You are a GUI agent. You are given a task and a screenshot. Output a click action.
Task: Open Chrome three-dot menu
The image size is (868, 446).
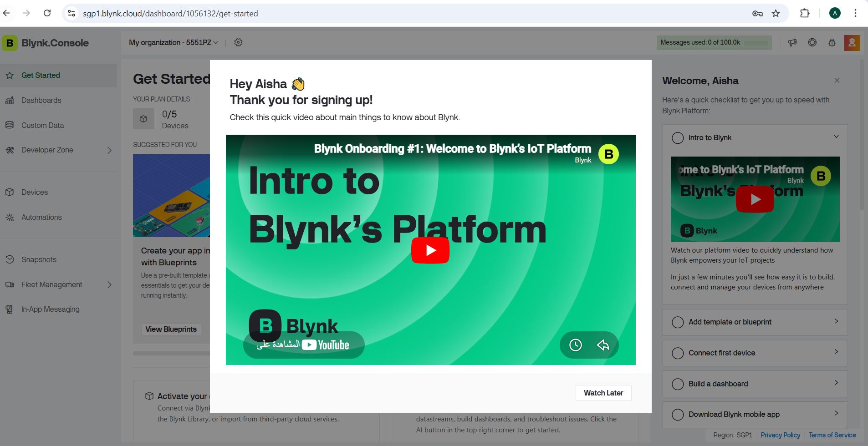[855, 13]
